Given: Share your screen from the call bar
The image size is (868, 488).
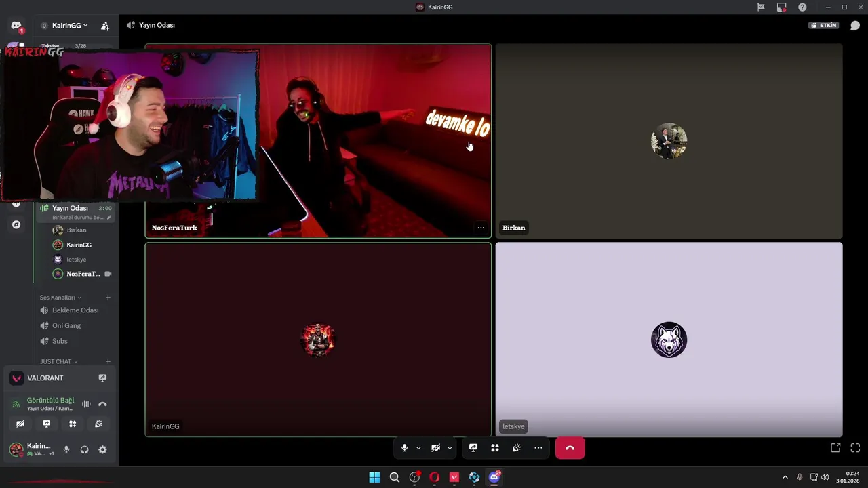Looking at the screenshot, I should click(x=473, y=447).
